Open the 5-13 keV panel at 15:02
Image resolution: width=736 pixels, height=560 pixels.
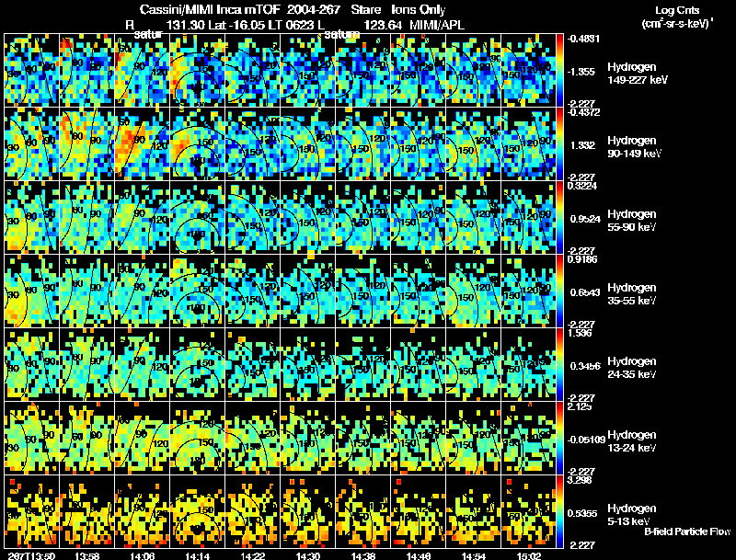529,512
